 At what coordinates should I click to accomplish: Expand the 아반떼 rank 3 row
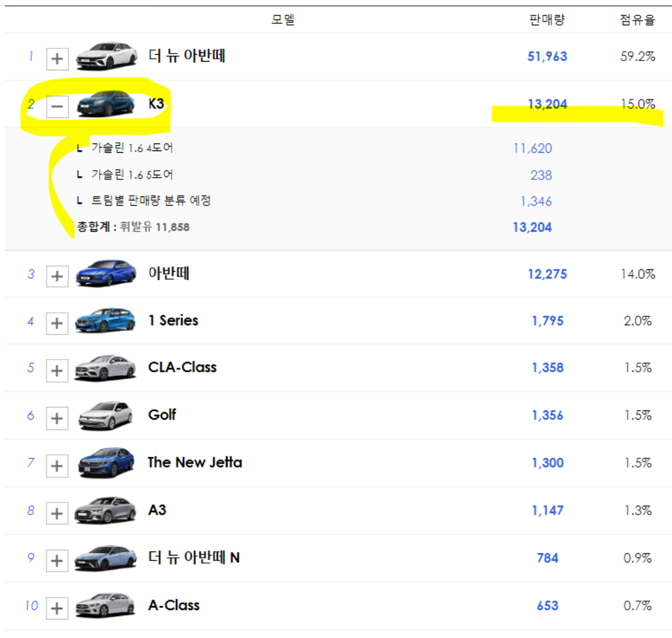[x=58, y=277]
